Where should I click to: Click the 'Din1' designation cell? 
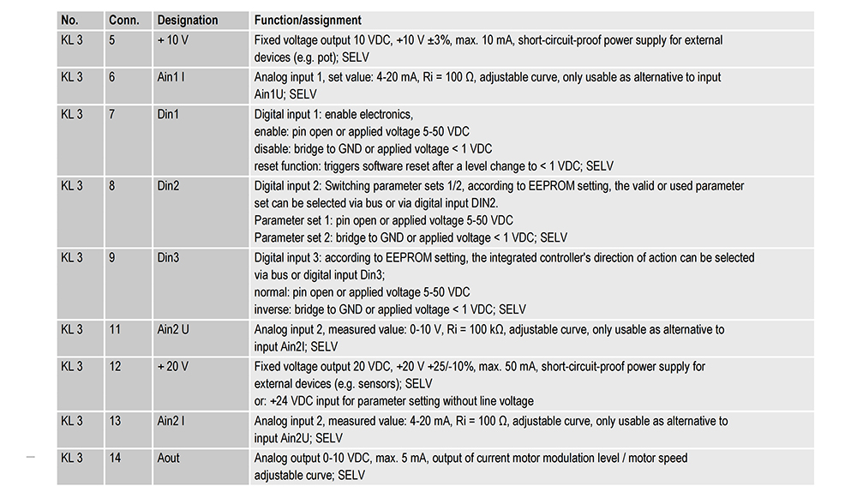point(169,114)
